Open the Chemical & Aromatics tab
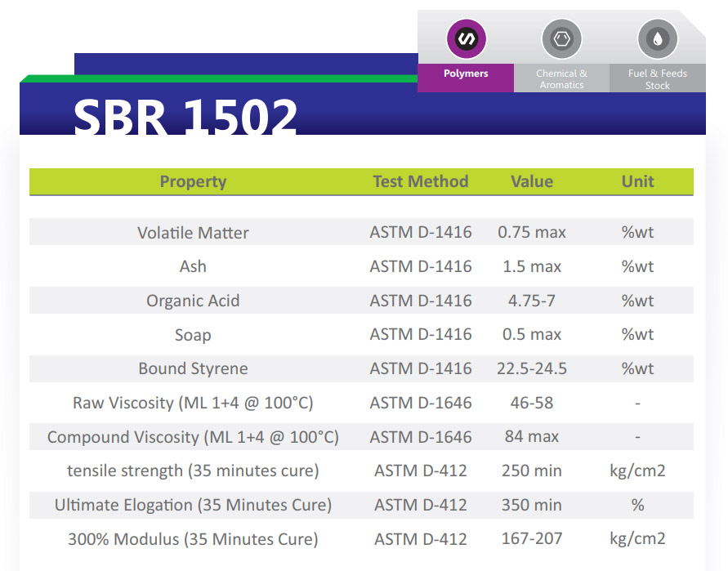728x571 pixels. pyautogui.click(x=561, y=79)
